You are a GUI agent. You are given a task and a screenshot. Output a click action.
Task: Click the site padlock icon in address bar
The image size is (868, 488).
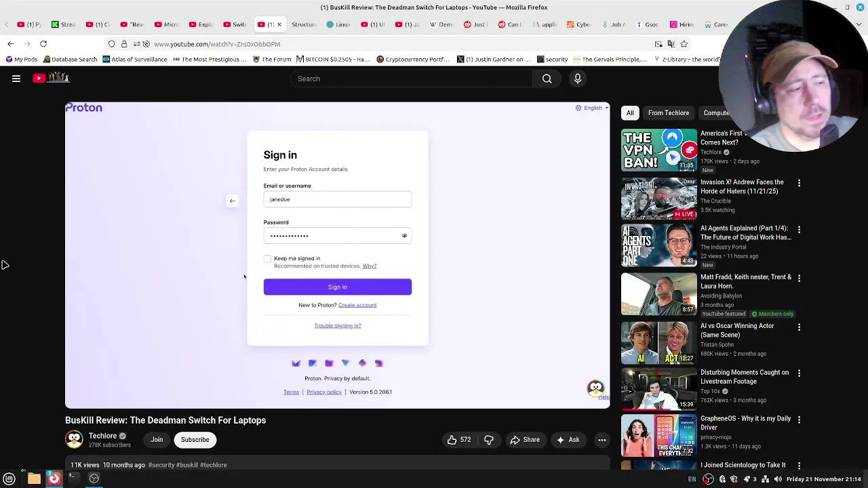pyautogui.click(x=124, y=44)
